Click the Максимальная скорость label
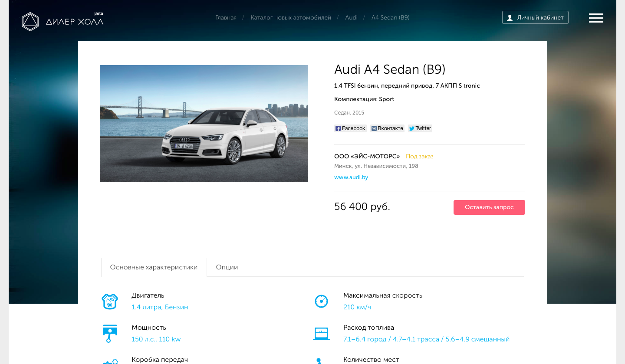 [383, 295]
